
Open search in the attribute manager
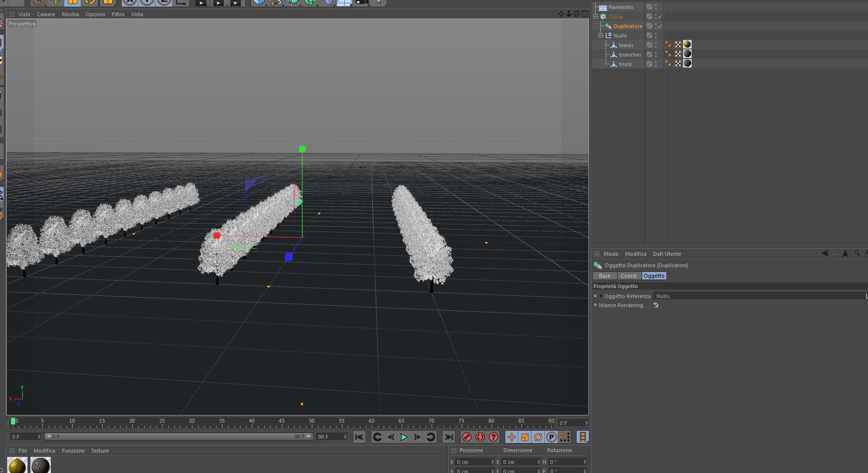[x=857, y=253]
